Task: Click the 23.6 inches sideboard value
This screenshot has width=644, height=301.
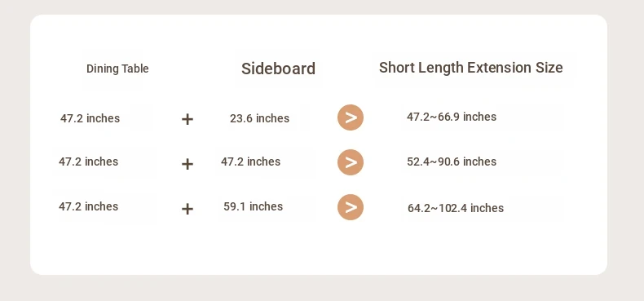Action: [x=259, y=118]
